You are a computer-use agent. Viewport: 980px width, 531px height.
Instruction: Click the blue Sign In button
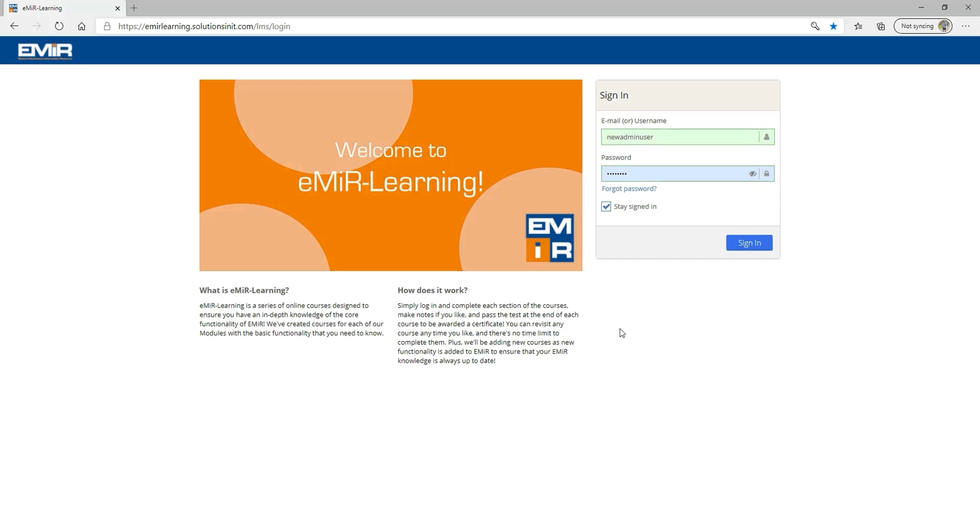(x=749, y=243)
